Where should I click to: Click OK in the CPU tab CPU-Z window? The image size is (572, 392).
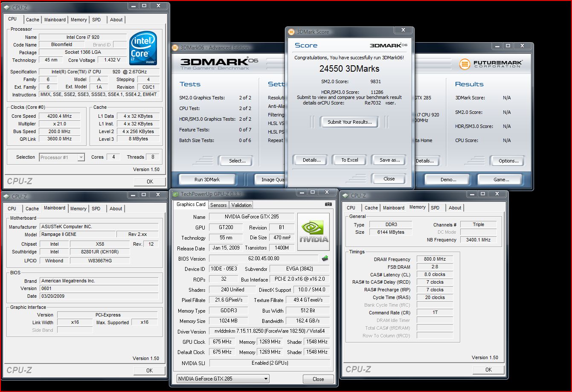pos(150,181)
